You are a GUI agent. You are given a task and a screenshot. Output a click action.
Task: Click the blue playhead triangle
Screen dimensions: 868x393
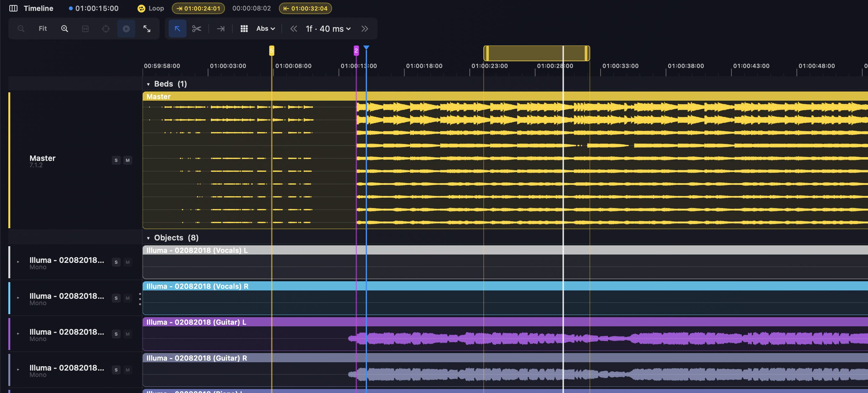click(366, 47)
